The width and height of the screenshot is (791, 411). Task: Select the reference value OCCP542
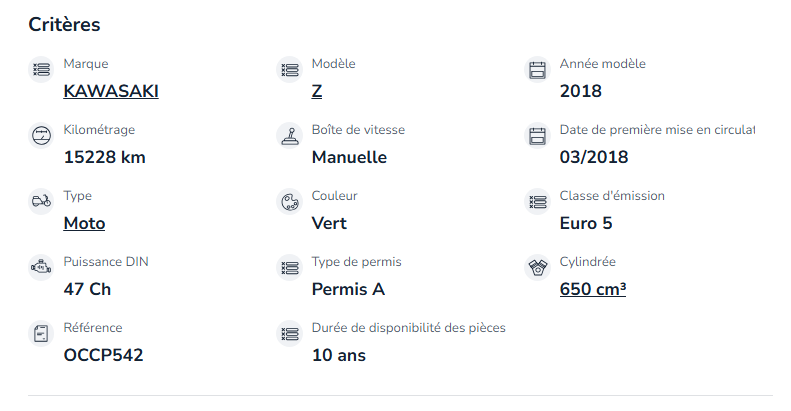tap(103, 355)
